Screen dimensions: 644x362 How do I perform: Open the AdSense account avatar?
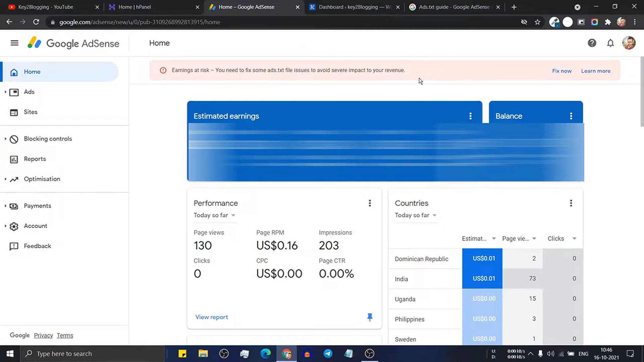pos(629,43)
